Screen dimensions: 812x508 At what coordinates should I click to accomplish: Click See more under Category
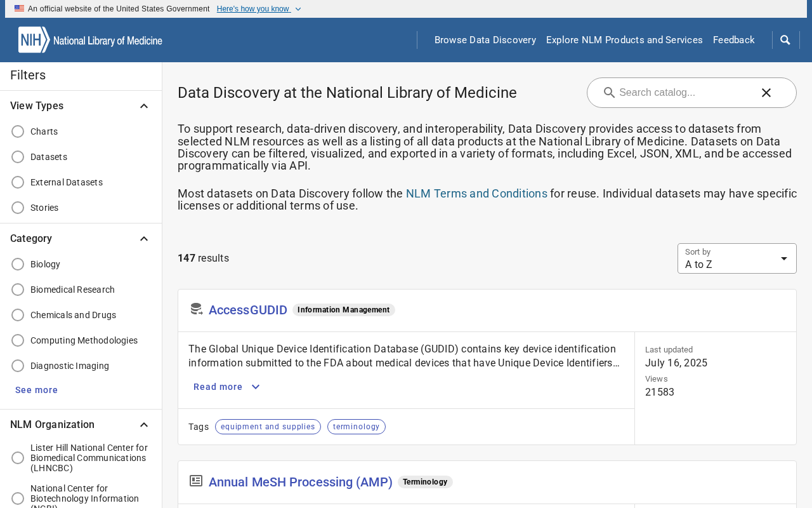36,390
